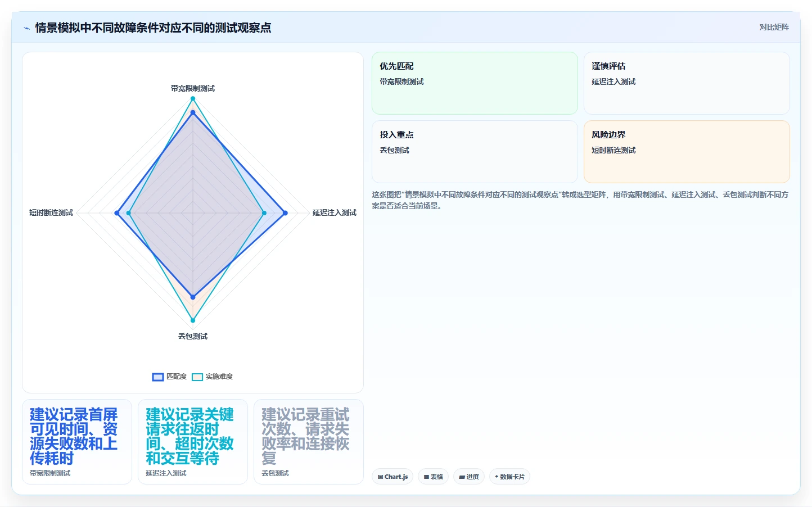Click the page title 情景模拟中不同故障条件
This screenshot has height=507, width=812.
click(x=153, y=28)
